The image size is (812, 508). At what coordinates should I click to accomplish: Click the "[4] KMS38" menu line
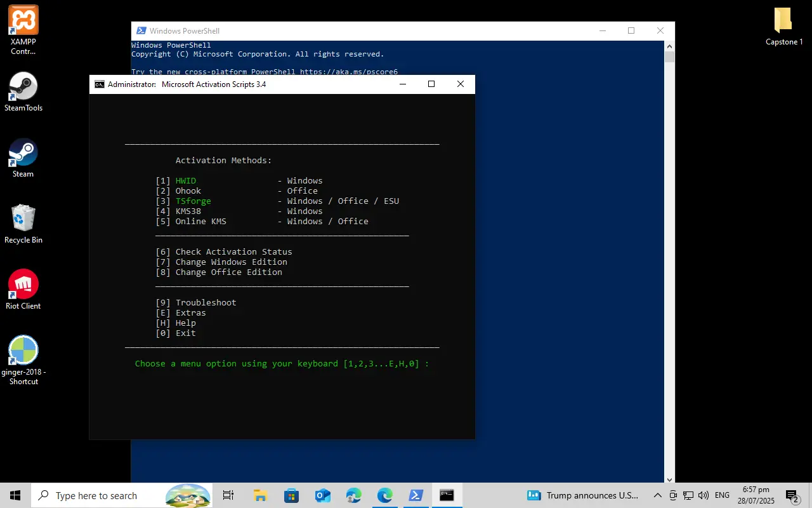(x=239, y=211)
